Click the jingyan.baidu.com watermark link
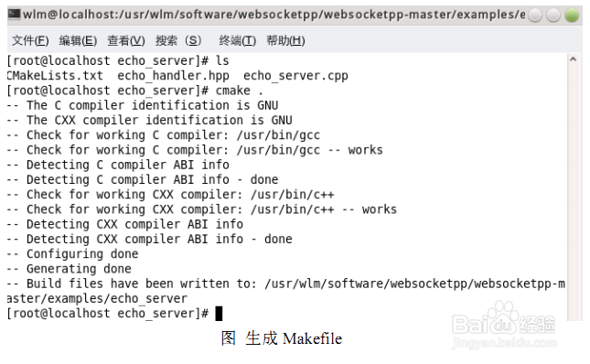The width and height of the screenshot is (590, 364). (x=504, y=343)
